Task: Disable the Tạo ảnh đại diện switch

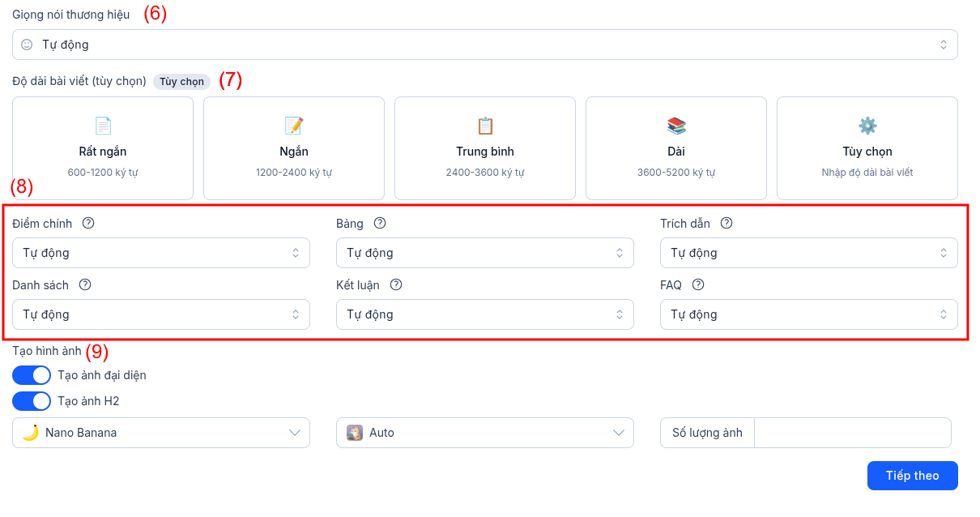Action: (x=32, y=375)
